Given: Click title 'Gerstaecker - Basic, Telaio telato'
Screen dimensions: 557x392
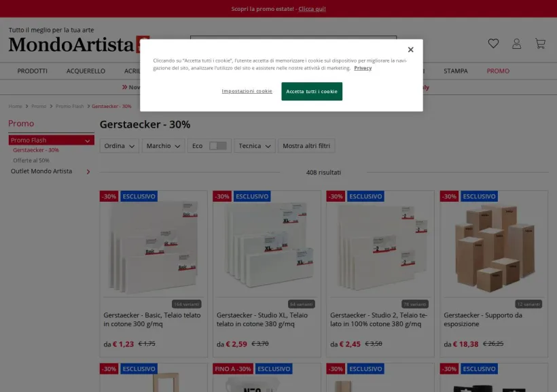Looking at the screenshot, I should click(152, 319).
